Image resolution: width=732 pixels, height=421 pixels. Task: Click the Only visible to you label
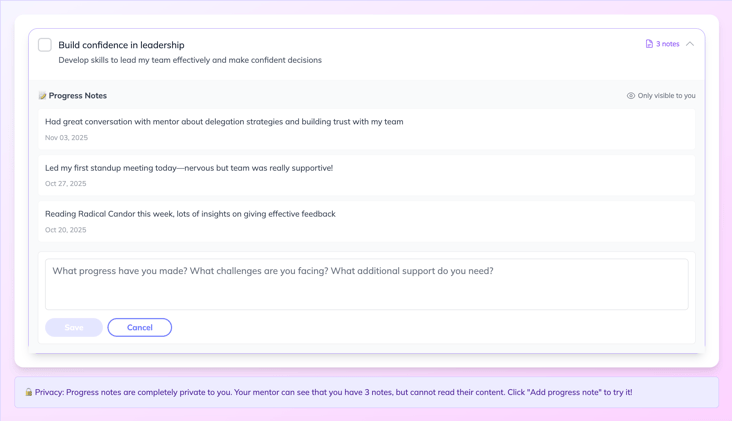coord(667,96)
